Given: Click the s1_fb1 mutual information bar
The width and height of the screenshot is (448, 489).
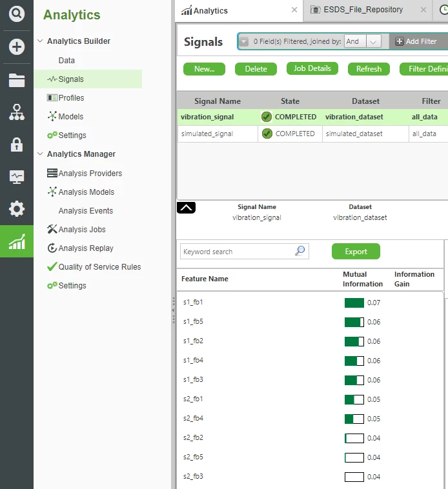Looking at the screenshot, I should 354,303.
